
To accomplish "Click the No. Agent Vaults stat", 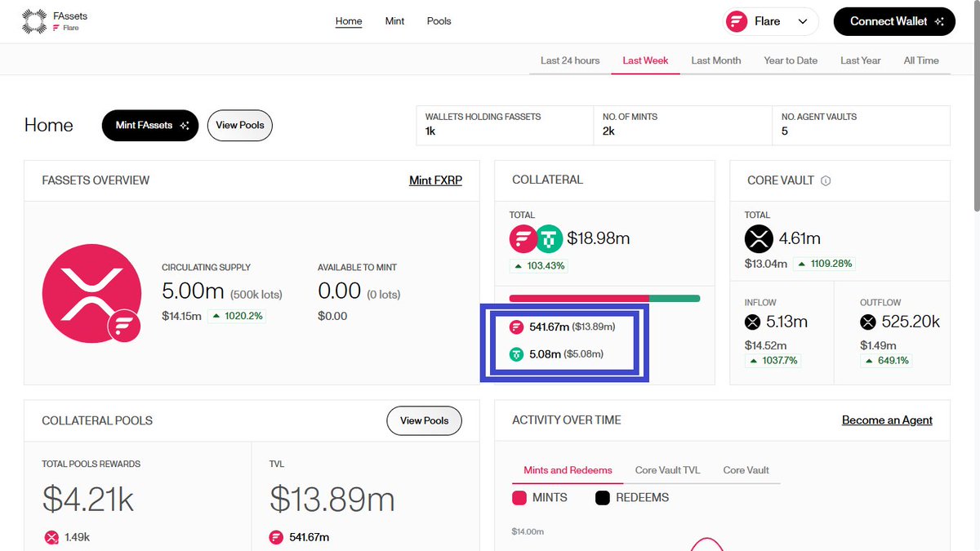I will tap(861, 125).
